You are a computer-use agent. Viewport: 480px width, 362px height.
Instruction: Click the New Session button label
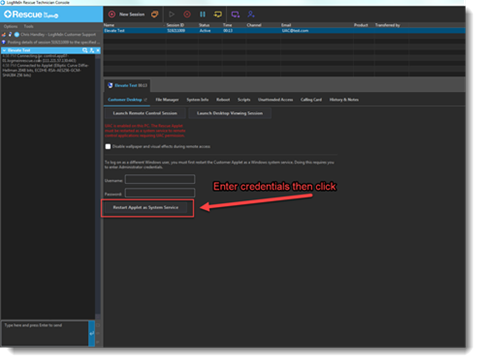tap(132, 14)
